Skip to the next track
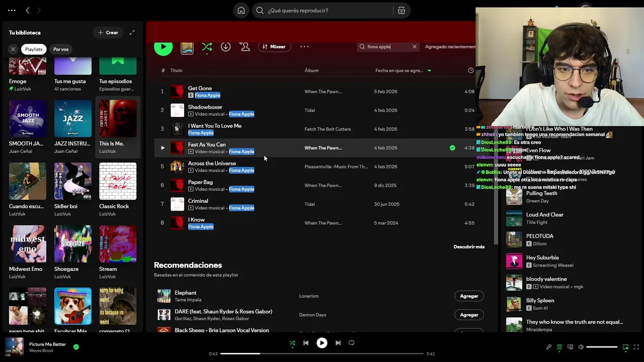 338,343
